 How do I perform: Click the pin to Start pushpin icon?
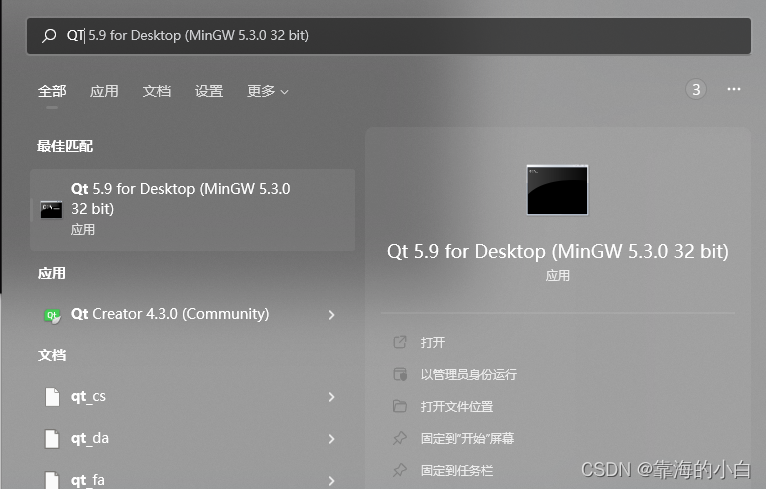(x=400, y=439)
